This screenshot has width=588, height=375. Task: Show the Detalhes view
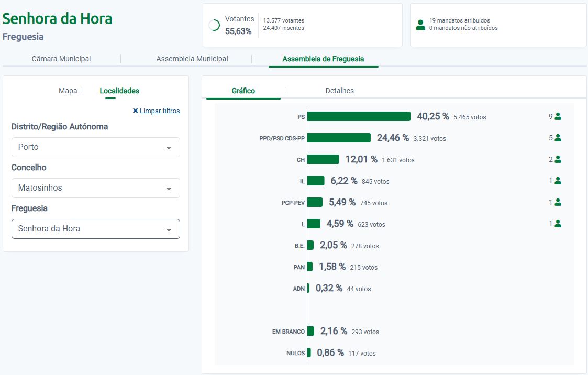(339, 91)
